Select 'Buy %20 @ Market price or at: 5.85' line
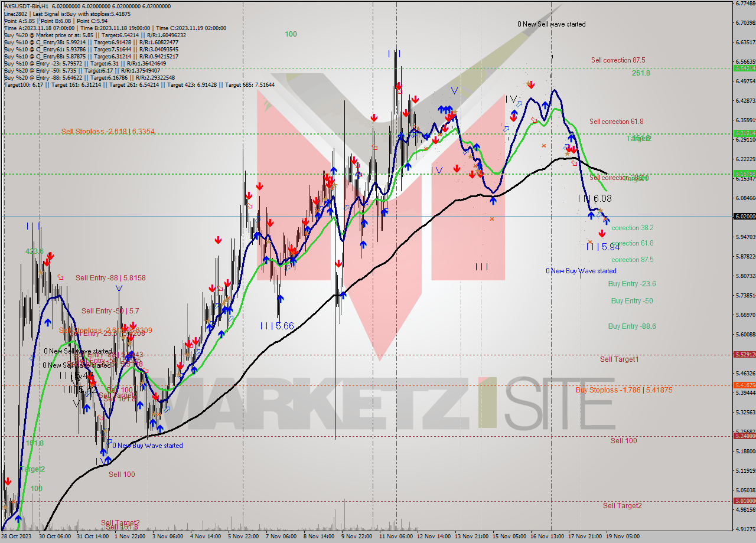The width and height of the screenshot is (756, 543). point(94,35)
